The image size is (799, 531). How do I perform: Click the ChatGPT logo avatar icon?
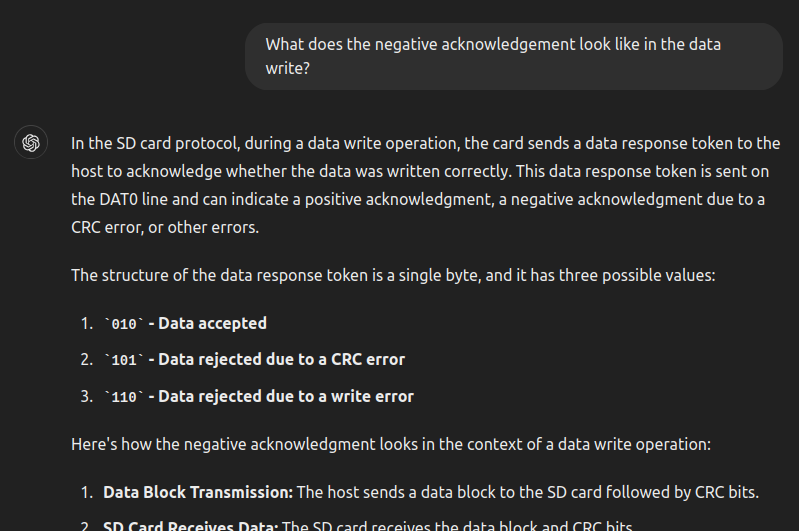(31, 143)
